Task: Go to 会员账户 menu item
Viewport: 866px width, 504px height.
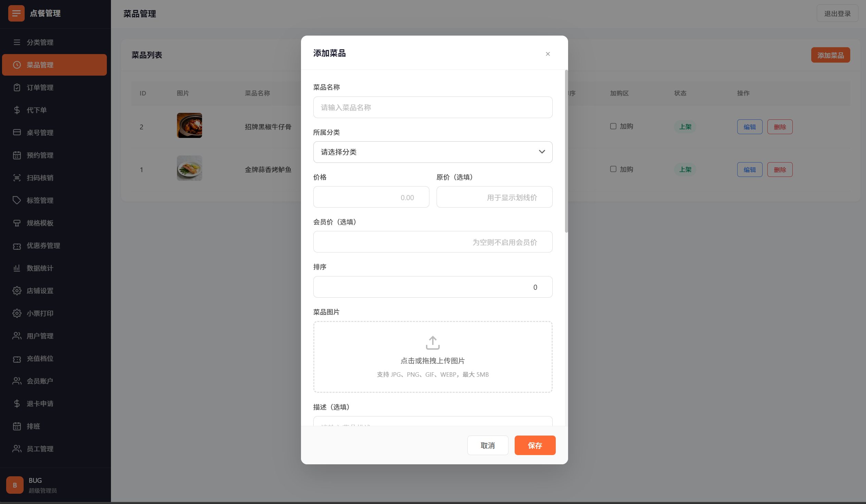Action: tap(40, 381)
